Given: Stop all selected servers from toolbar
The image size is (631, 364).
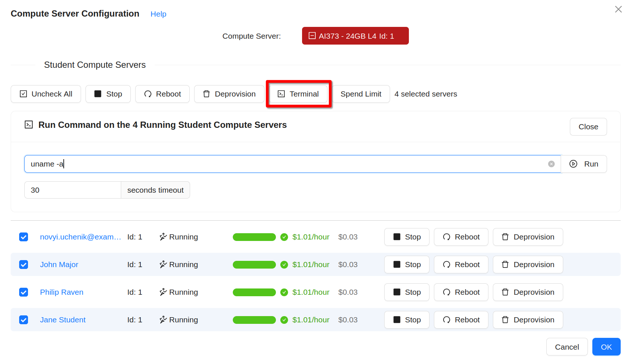Looking at the screenshot, I should coord(108,94).
